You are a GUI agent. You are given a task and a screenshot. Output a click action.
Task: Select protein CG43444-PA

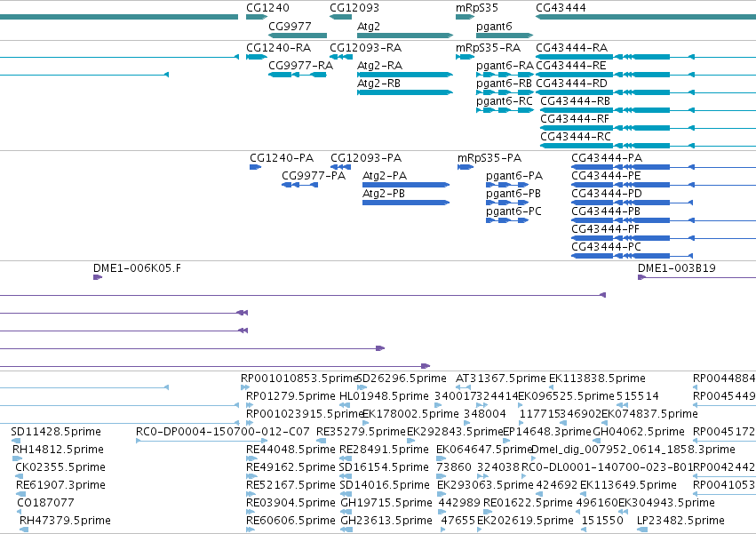[x=607, y=158]
